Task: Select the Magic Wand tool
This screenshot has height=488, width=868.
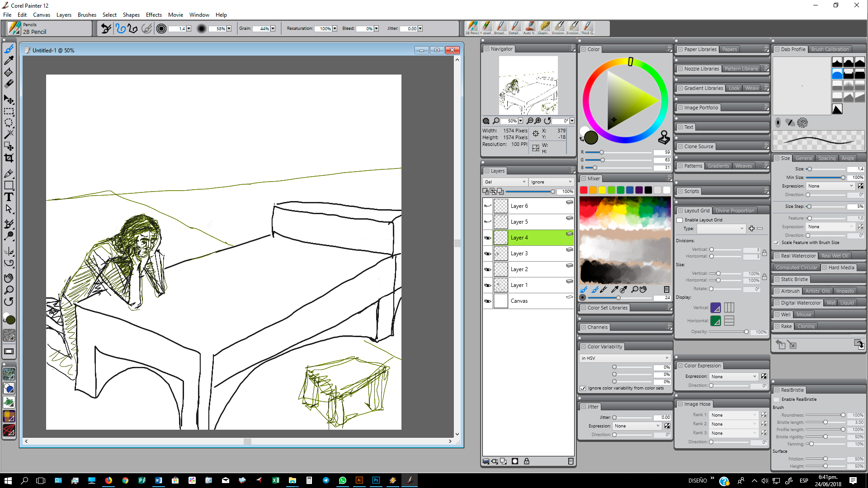Action: coord(9,134)
